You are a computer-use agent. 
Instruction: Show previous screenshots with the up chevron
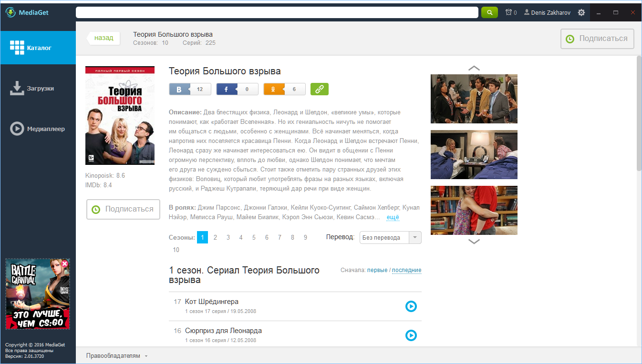474,68
